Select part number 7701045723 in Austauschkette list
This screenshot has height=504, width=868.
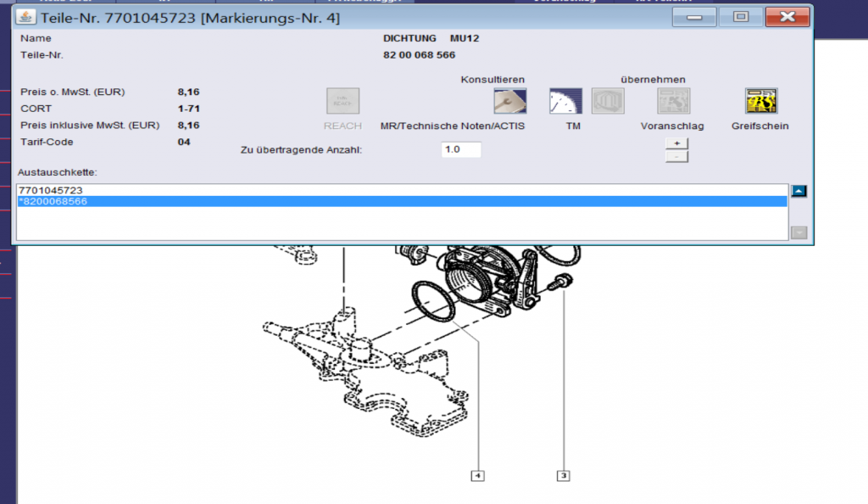(x=51, y=190)
